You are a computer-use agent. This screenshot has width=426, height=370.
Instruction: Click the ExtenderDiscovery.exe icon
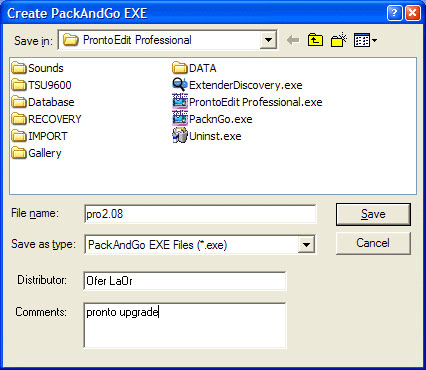(x=180, y=85)
